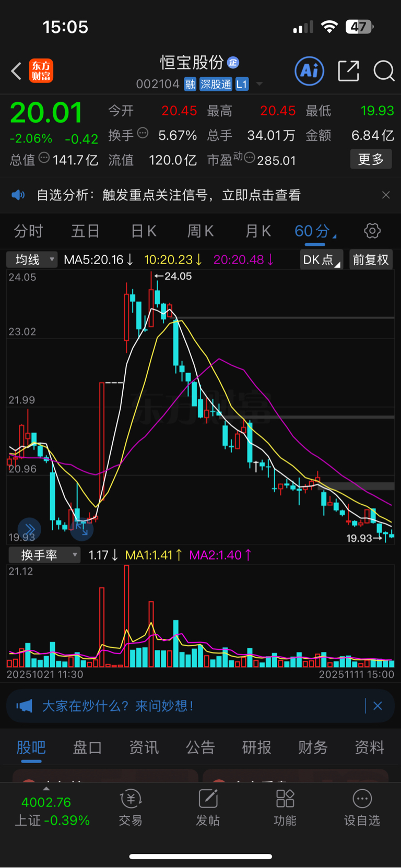
Task: Select the 财务 tab
Action: (x=313, y=747)
